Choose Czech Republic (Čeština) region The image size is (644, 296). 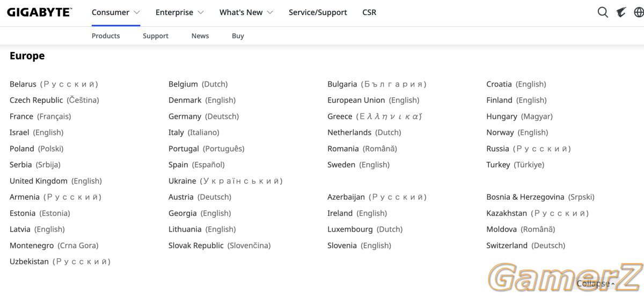coord(54,100)
